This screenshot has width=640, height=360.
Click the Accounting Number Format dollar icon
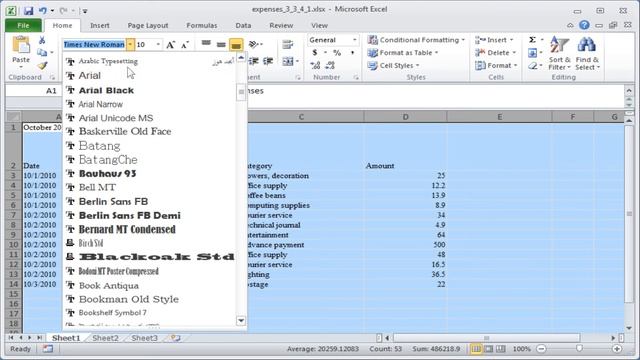315,53
